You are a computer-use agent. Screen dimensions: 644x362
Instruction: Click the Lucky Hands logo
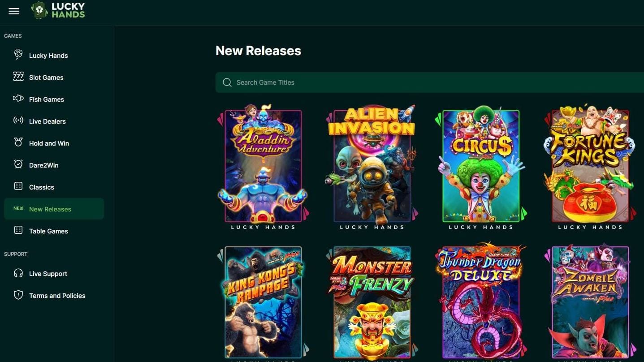58,10
